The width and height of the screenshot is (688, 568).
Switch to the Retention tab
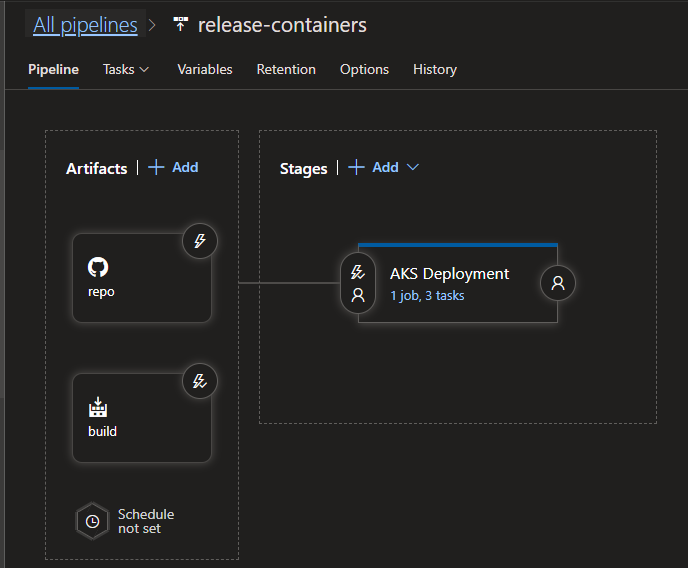point(286,69)
